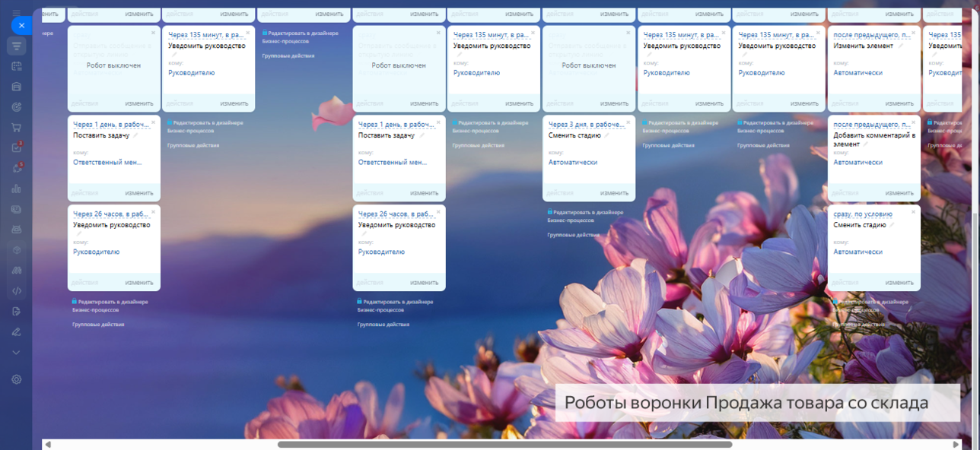Open designer link below the сразу, по условию card

click(870, 306)
